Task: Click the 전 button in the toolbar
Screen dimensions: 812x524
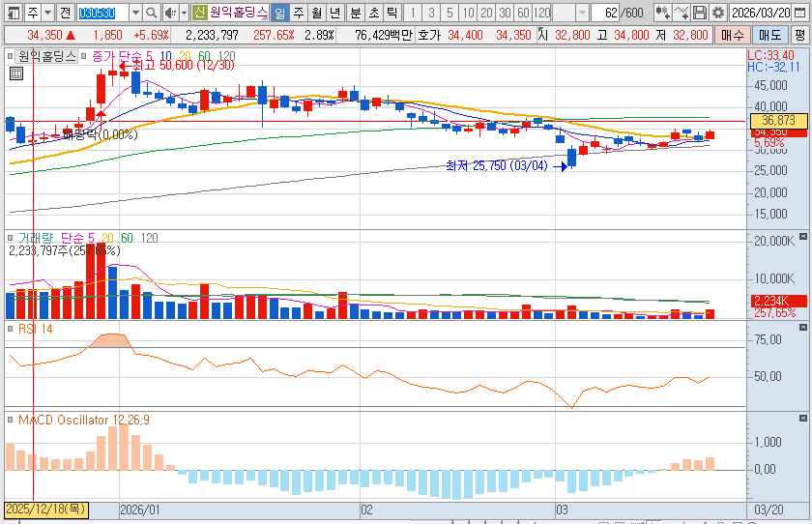Action: pos(65,13)
